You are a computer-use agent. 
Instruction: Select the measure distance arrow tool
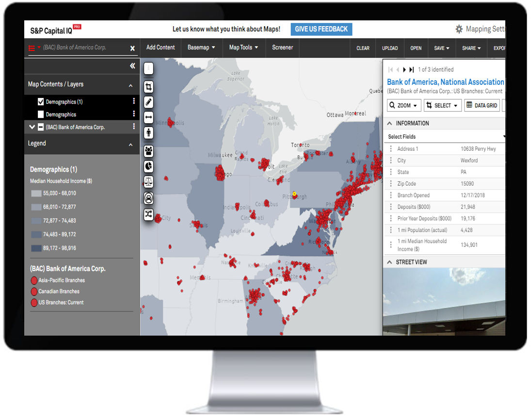149,117
